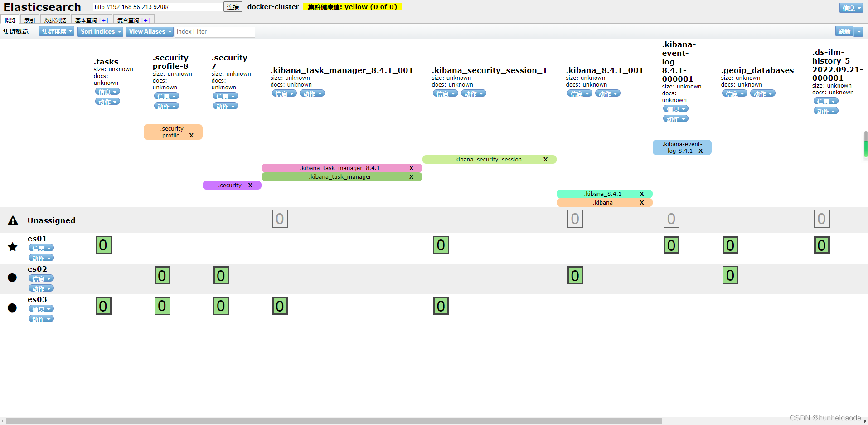The image size is (868, 425).
Task: Click the unassigned shard box for .kibana_task_manager_8.4.1_001
Action: 280,219
